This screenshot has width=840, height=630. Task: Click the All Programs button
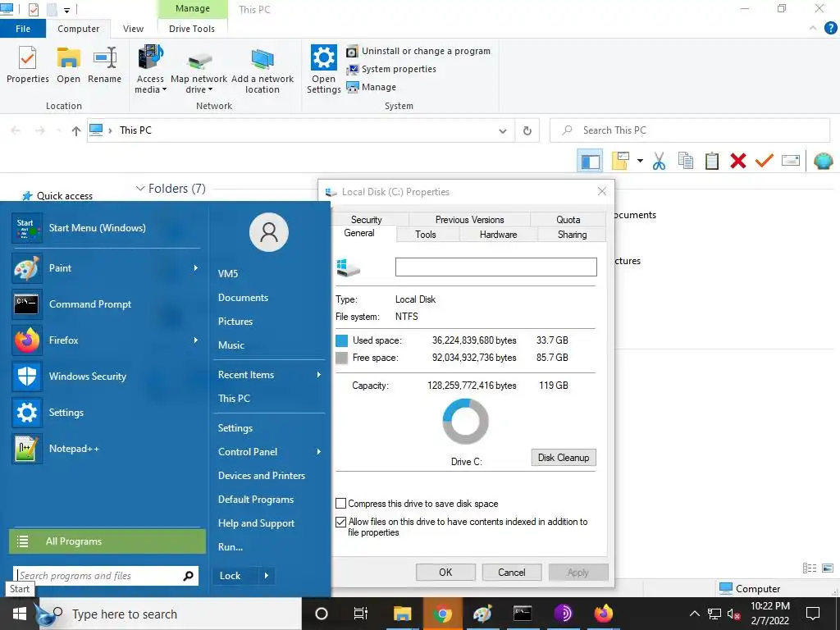107,541
